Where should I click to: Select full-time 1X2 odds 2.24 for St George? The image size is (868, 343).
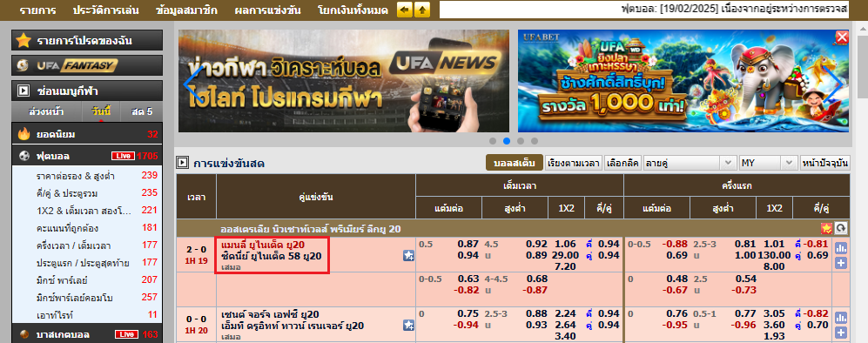566,314
